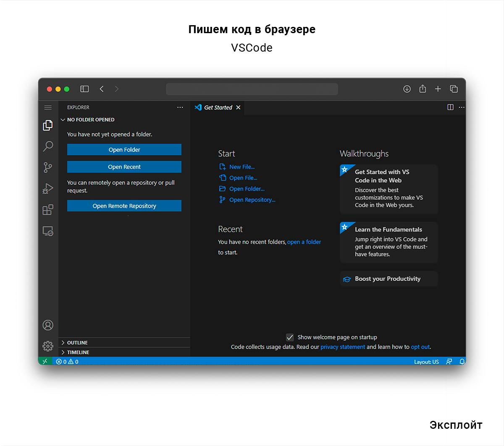Open Learn the Fundamentals walkthrough

[x=389, y=242]
